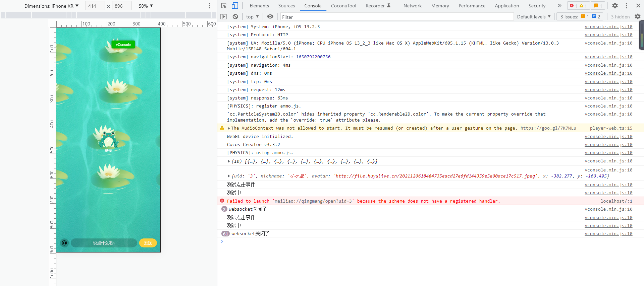The height and width of the screenshot is (286, 644).
Task: Switch to the Performance tab
Action: tap(472, 6)
